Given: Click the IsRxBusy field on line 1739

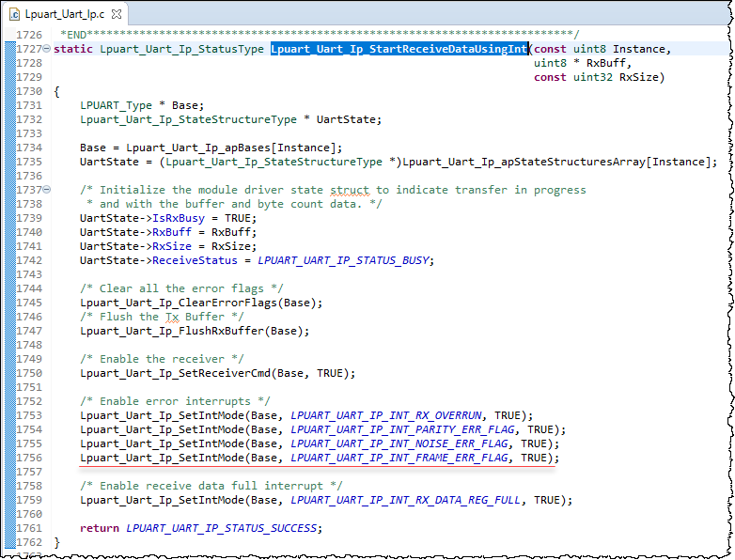Looking at the screenshot, I should [179, 218].
